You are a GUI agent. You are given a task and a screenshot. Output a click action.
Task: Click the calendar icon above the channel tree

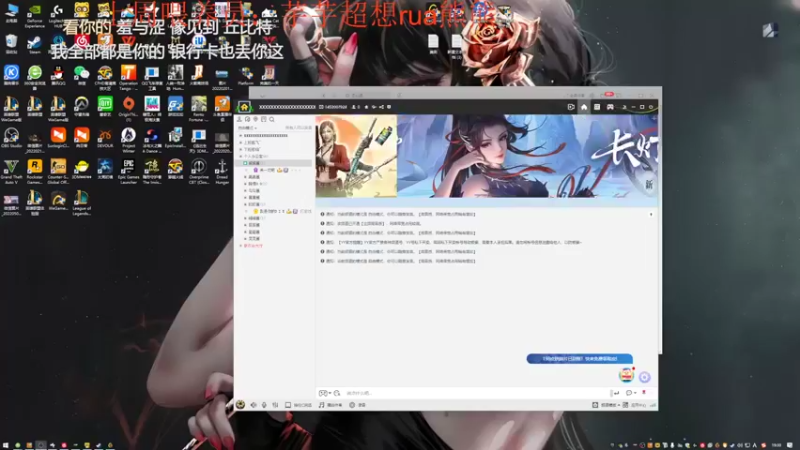click(x=264, y=119)
